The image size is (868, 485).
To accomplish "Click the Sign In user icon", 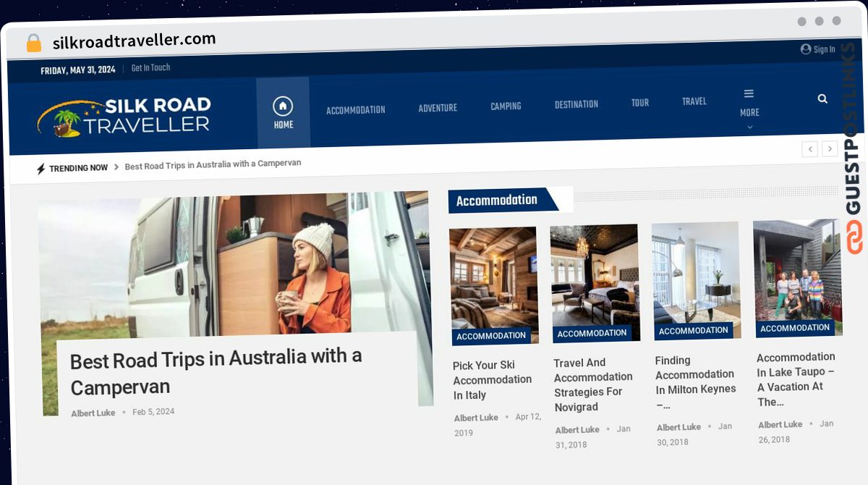I will click(806, 49).
